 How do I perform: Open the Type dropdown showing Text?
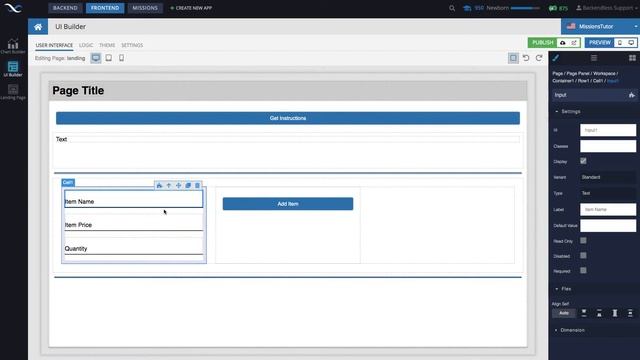click(608, 193)
